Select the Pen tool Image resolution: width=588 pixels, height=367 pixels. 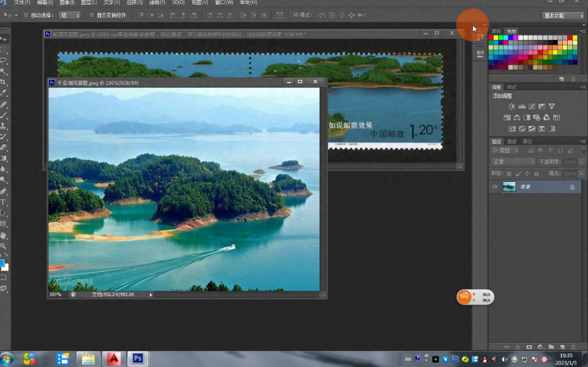pos(3,191)
